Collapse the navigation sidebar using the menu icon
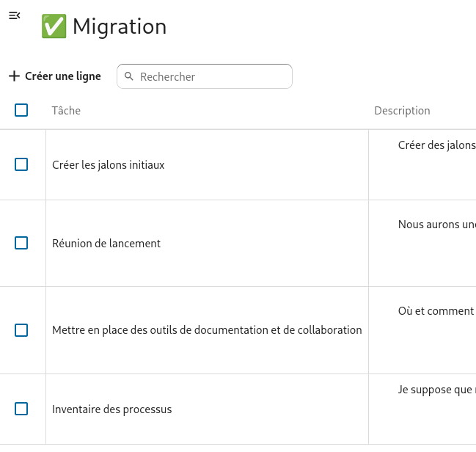 (x=14, y=15)
